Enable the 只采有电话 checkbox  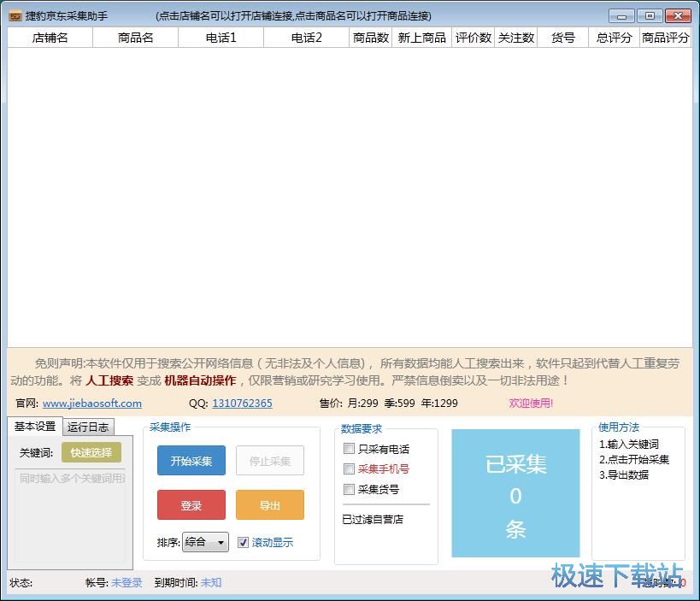pyautogui.click(x=349, y=449)
